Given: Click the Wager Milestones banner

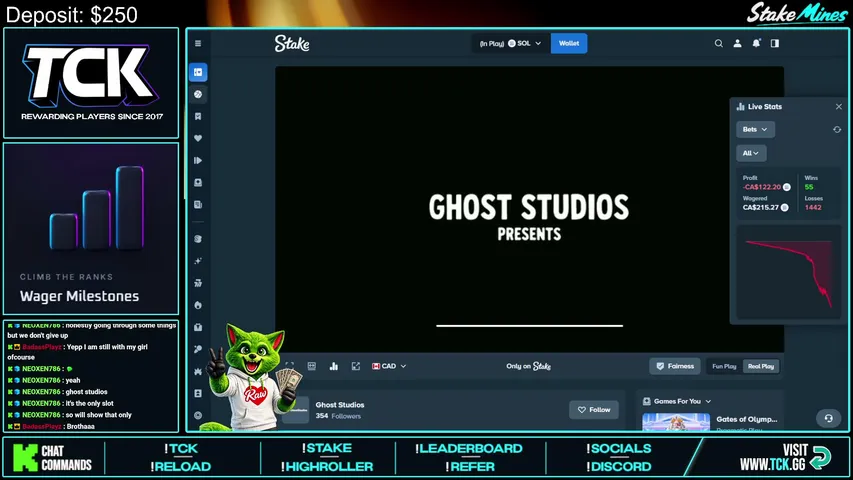Looking at the screenshot, I should point(91,229).
